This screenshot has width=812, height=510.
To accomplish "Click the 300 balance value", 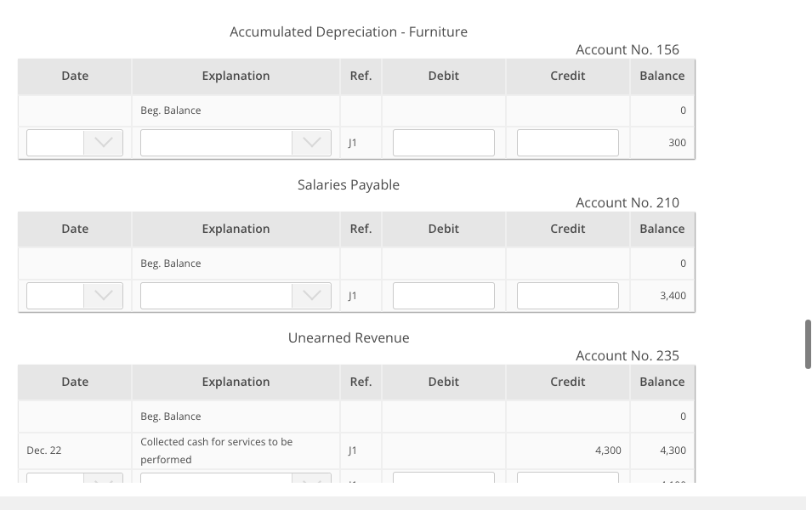I will click(677, 143).
